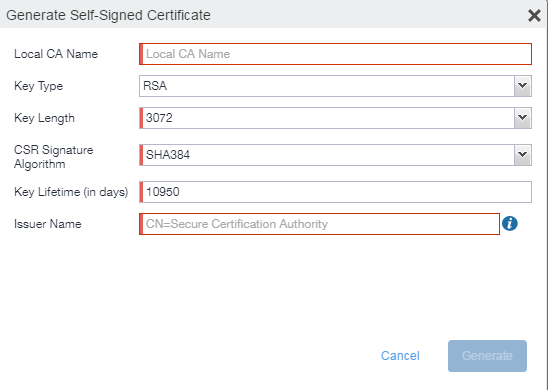This screenshot has height=390, width=548.
Task: Close the Generate Self-Signed Certificate dialog
Action: tap(534, 15)
